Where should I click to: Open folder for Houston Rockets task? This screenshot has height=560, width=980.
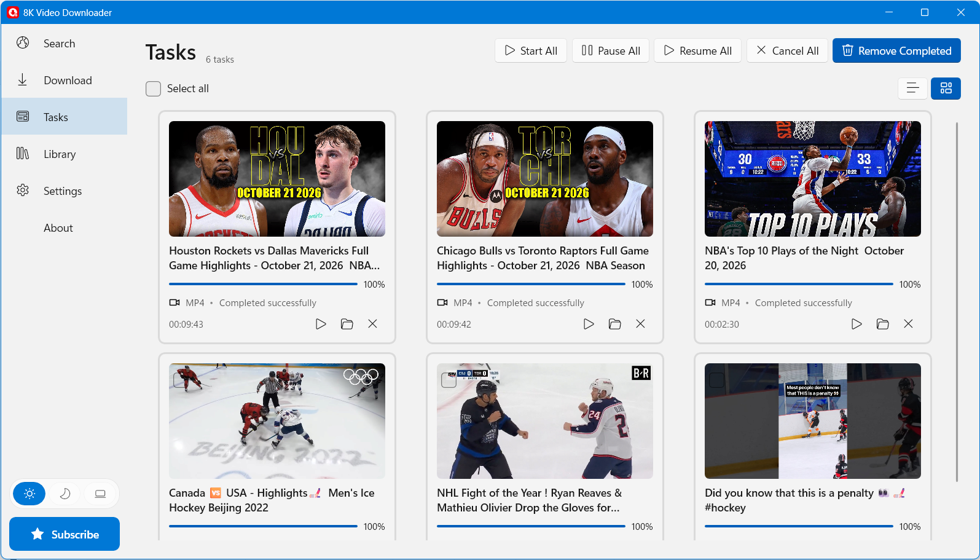tap(347, 324)
